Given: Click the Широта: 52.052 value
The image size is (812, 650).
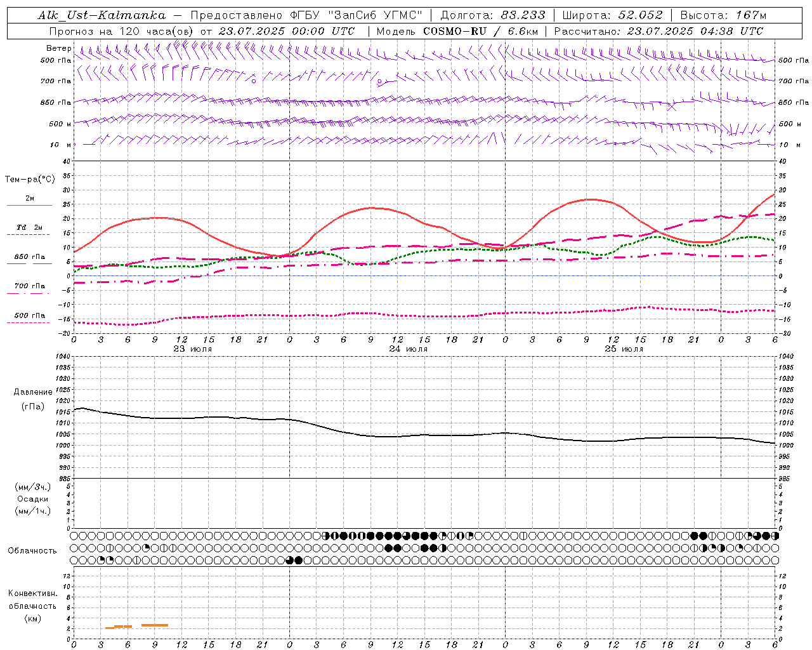Looking at the screenshot, I should click(x=613, y=15).
